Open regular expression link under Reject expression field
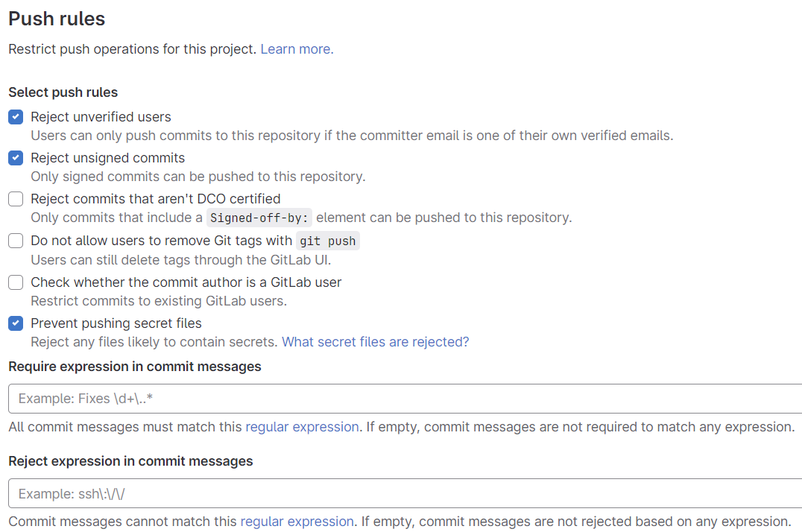802x532 pixels. (x=297, y=522)
